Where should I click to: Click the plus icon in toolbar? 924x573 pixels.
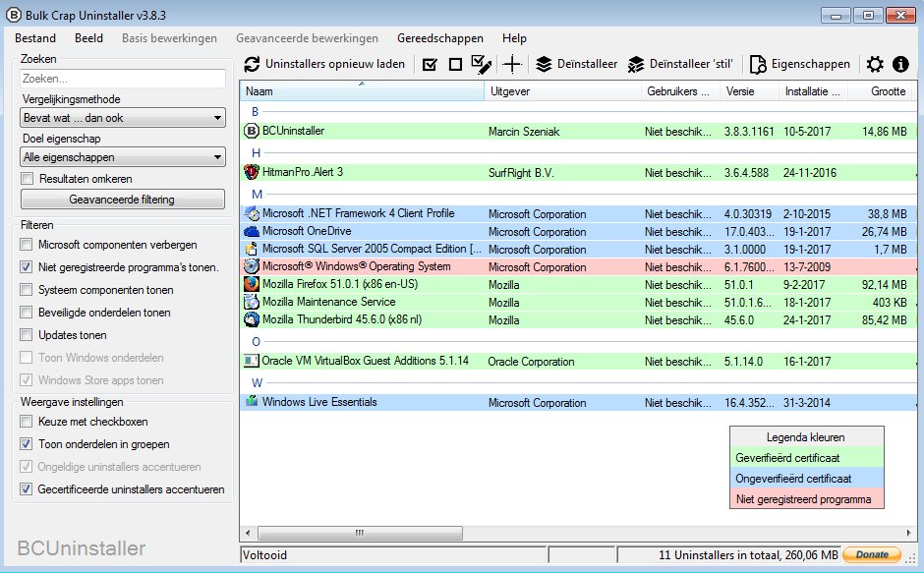tap(511, 65)
